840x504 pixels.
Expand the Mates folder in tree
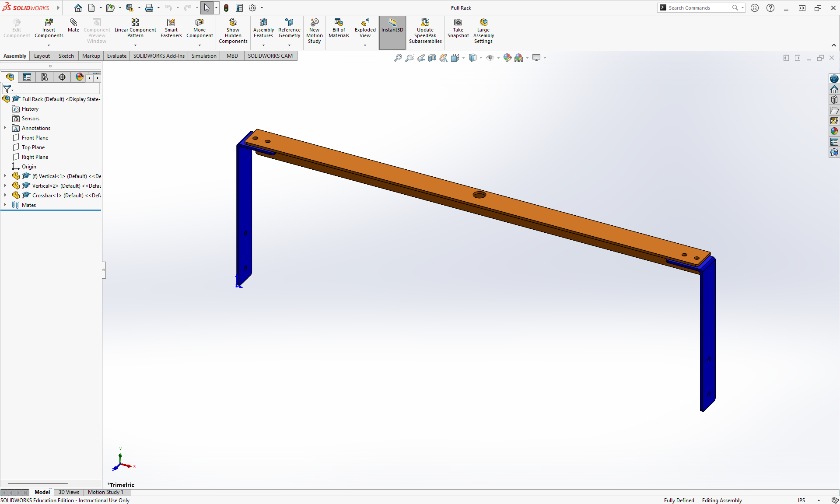pos(5,205)
